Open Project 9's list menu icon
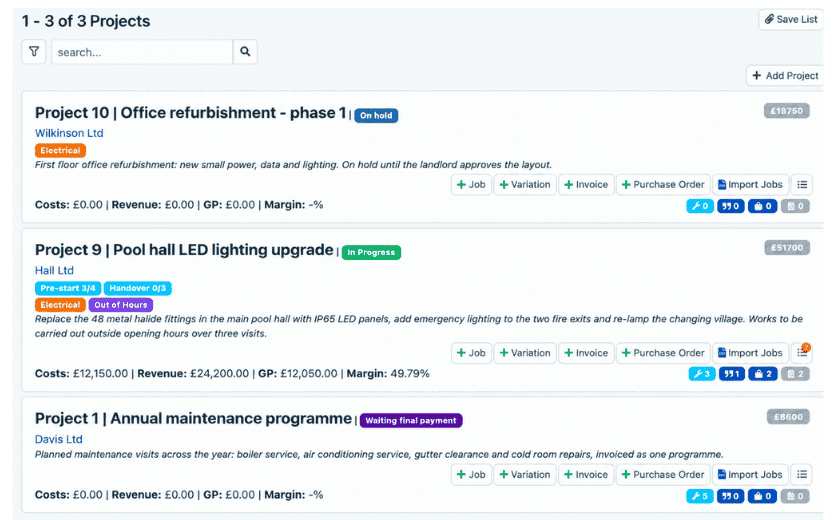Screen dimensions: 840x520 tap(802, 353)
